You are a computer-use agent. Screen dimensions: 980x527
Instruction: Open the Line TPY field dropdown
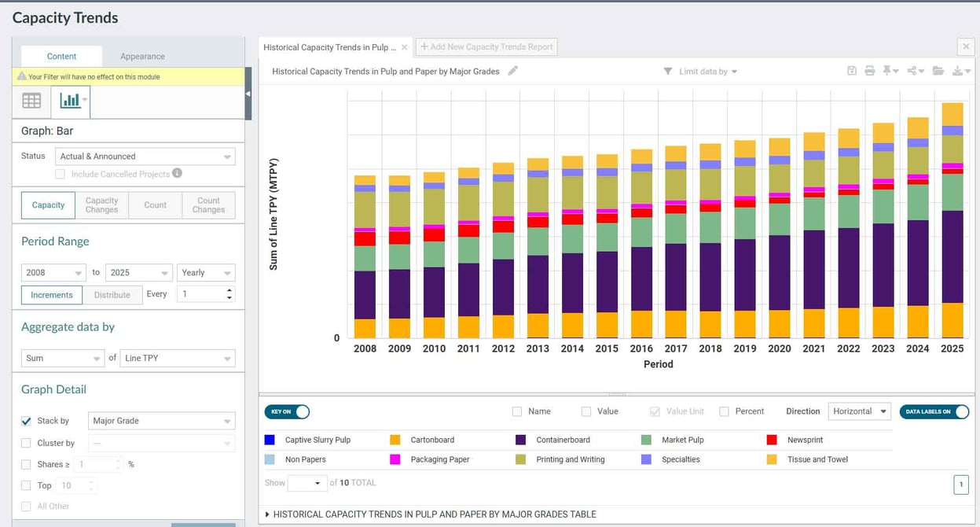click(x=178, y=358)
